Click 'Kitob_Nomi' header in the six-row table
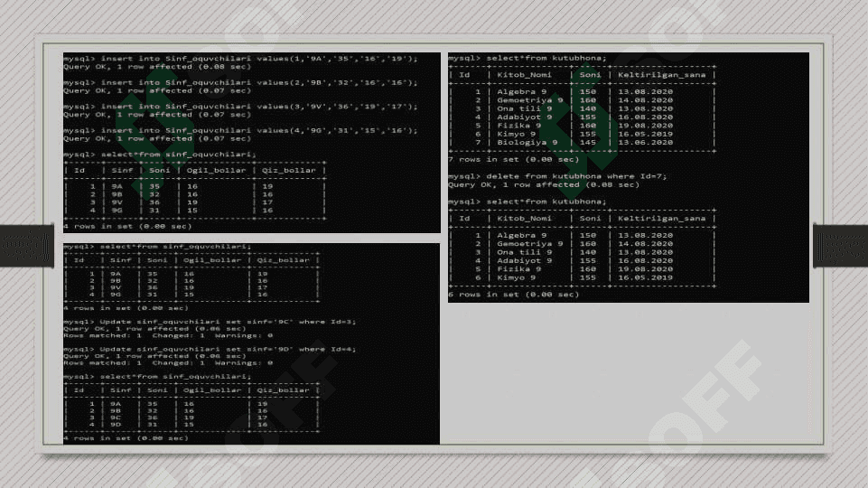Image resolution: width=868 pixels, height=488 pixels. (524, 218)
